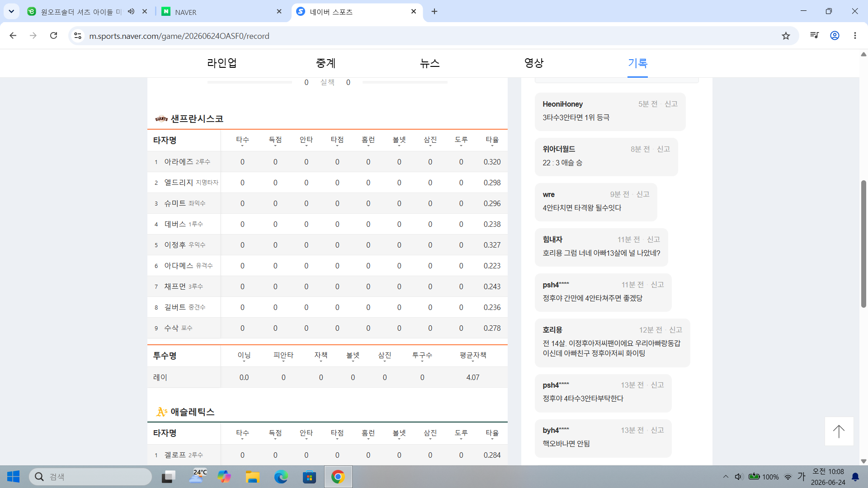Switch to the 중계 tab

tap(326, 63)
